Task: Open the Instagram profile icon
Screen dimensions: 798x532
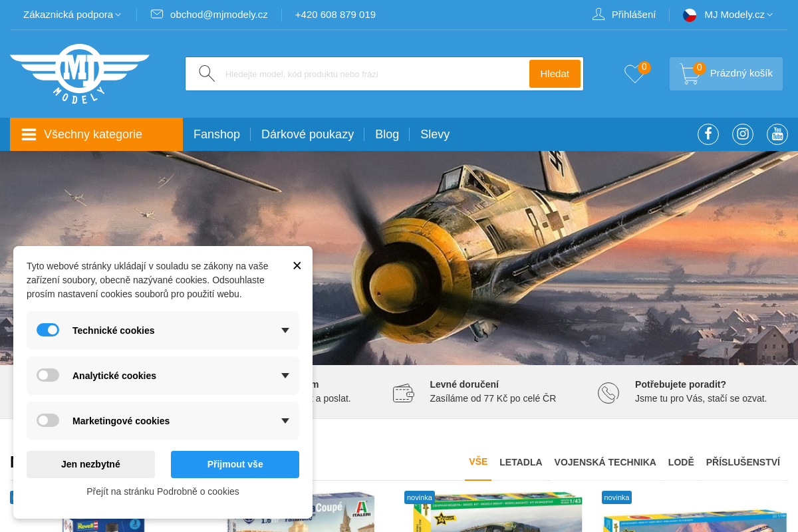Action: pyautogui.click(x=743, y=134)
